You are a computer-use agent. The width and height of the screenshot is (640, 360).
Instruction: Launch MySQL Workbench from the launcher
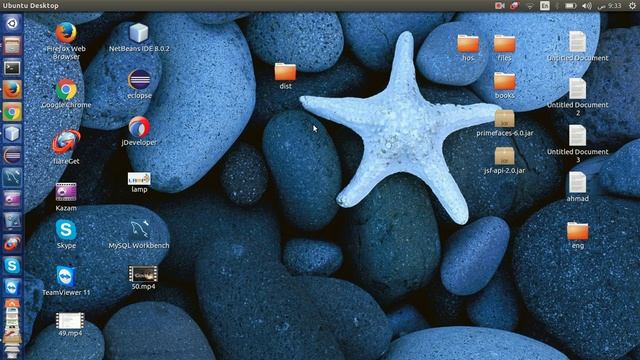tap(12, 178)
